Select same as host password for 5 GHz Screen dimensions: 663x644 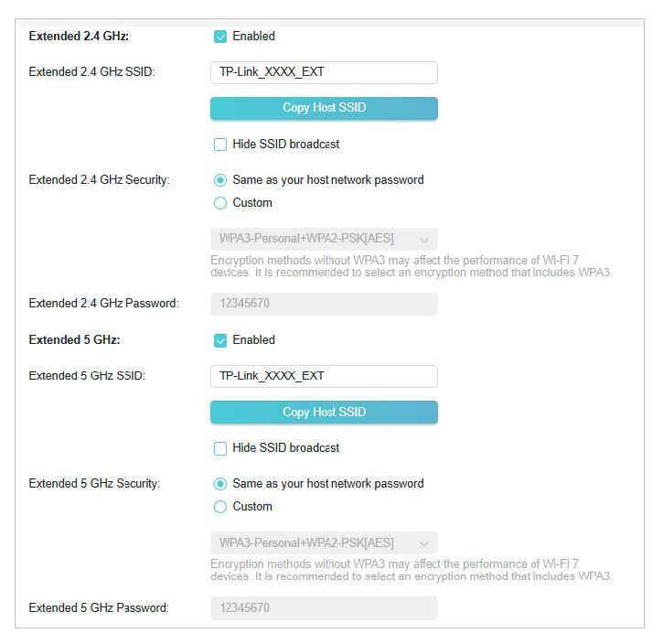coord(220,484)
